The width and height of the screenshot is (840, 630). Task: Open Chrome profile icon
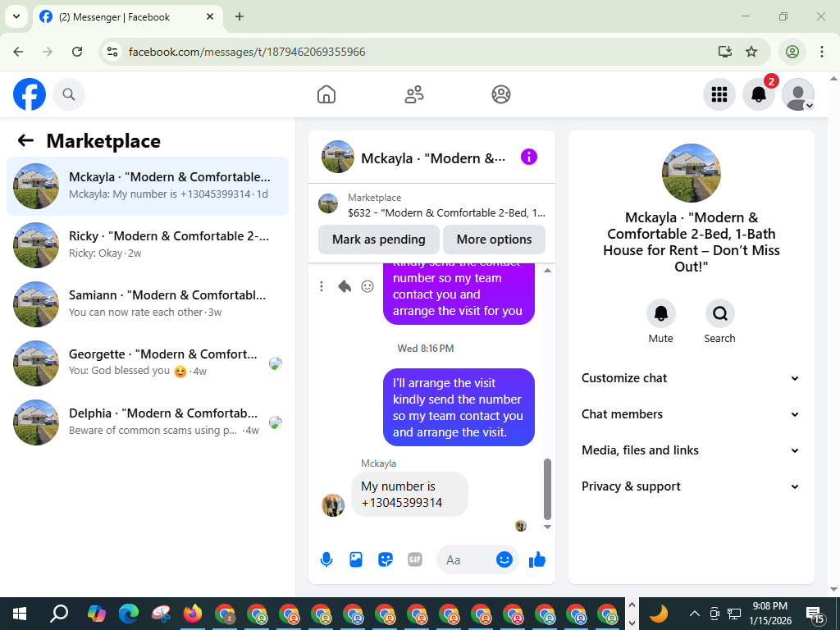792,52
